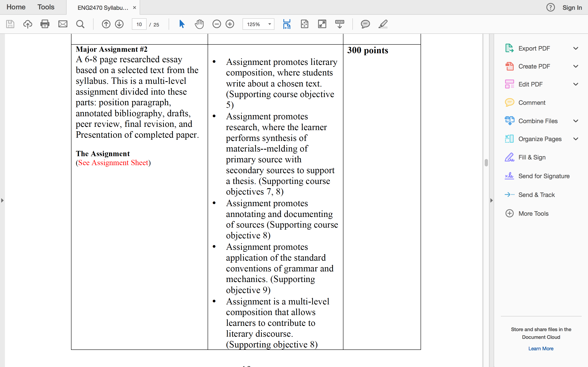Expand the Export PDF options
Image resolution: width=588 pixels, height=367 pixels.
pyautogui.click(x=576, y=48)
